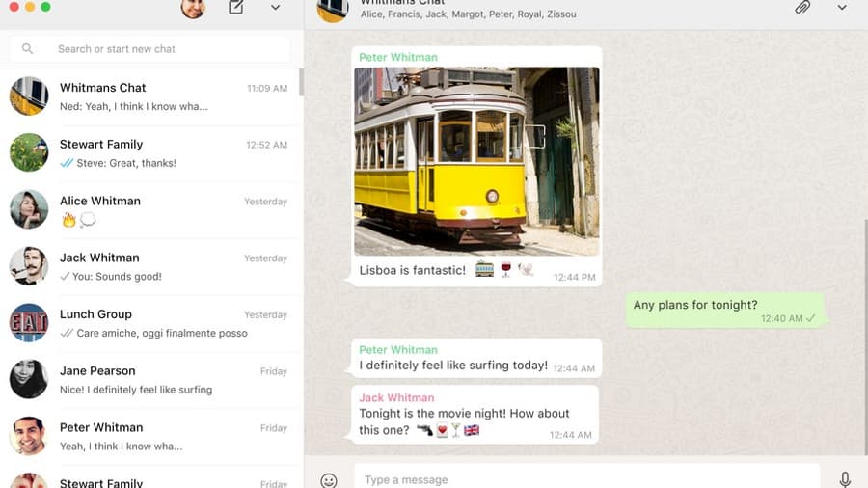Open the emoji picker smiley icon
Image resolution: width=868 pixels, height=488 pixels.
click(x=329, y=480)
